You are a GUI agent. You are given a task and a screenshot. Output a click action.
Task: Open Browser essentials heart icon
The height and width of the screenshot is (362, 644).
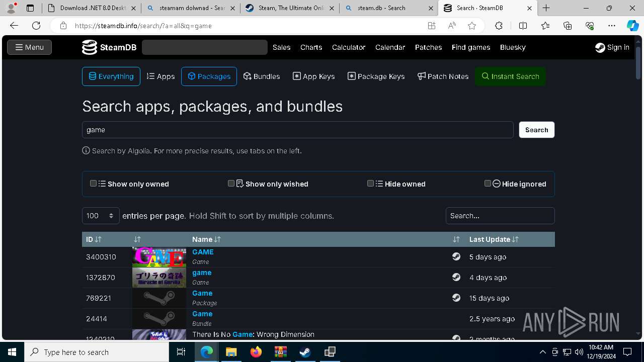click(x=590, y=26)
